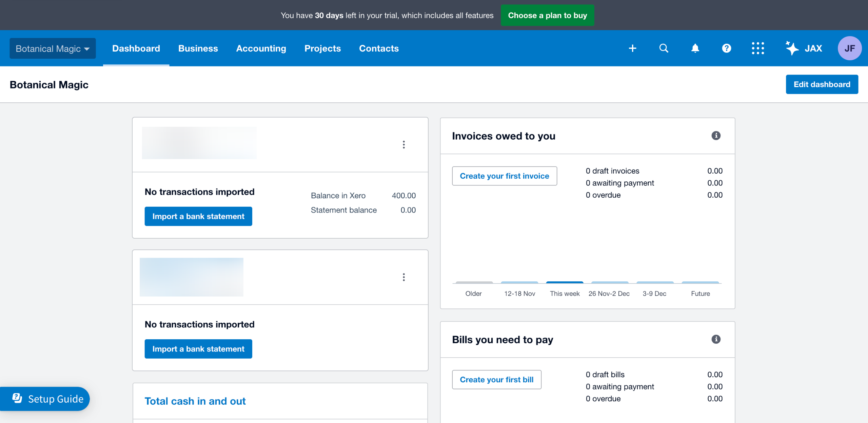868x423 pixels.
Task: Open the search magnifier icon
Action: click(x=664, y=48)
